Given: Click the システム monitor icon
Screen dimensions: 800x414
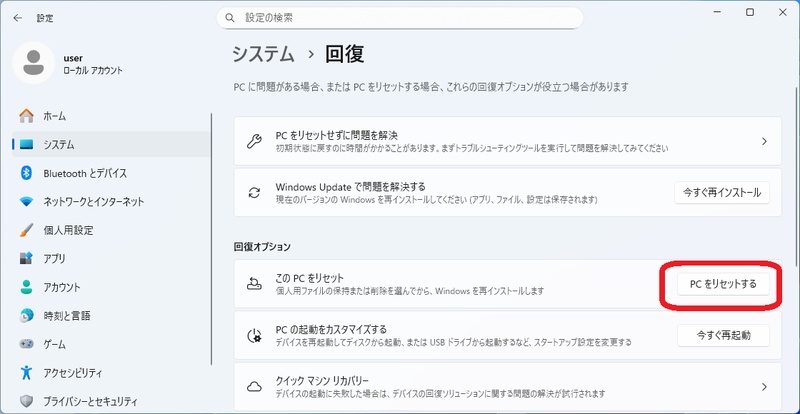Looking at the screenshot, I should coord(27,145).
